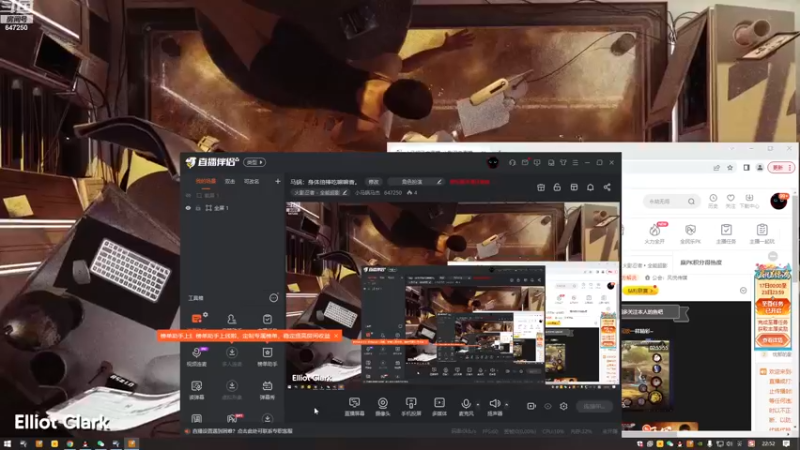Switch to the second scene tab

coord(230,182)
